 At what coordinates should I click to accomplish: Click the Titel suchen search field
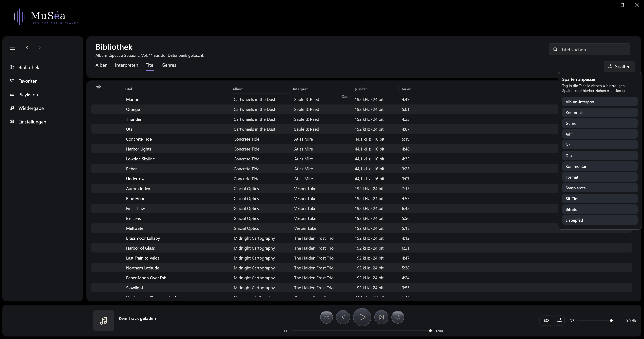pyautogui.click(x=590, y=49)
